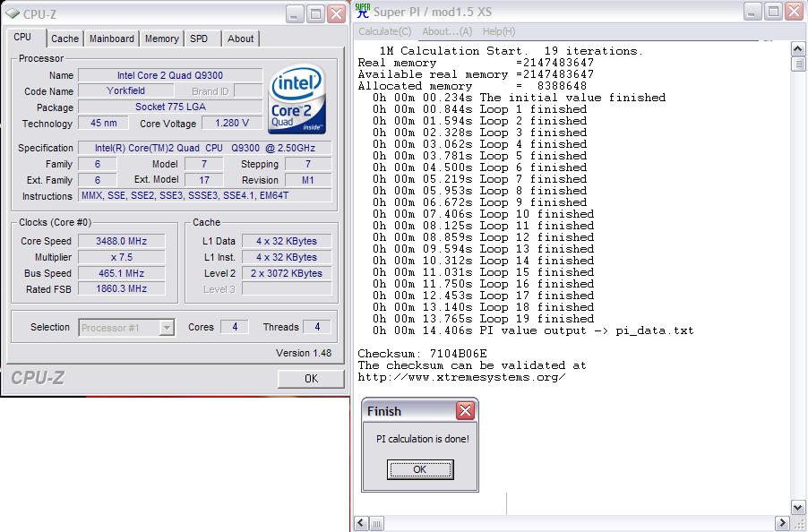The width and height of the screenshot is (808, 532).
Task: Close the Finish dialog with X
Action: click(465, 410)
